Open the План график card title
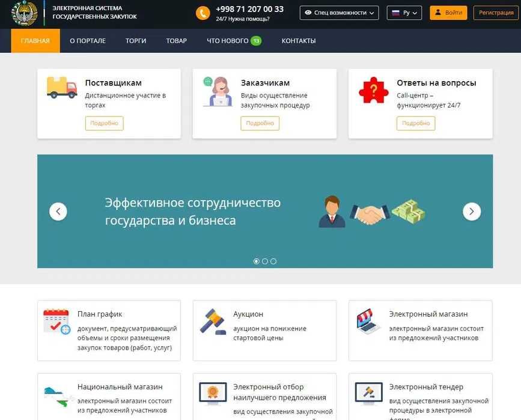 100,314
